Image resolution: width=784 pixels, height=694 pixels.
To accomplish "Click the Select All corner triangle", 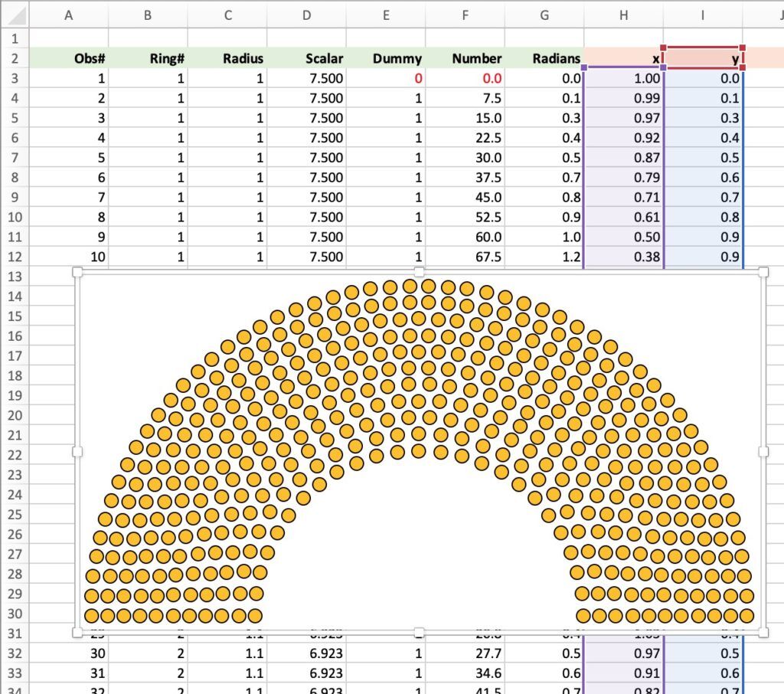I will [x=15, y=14].
